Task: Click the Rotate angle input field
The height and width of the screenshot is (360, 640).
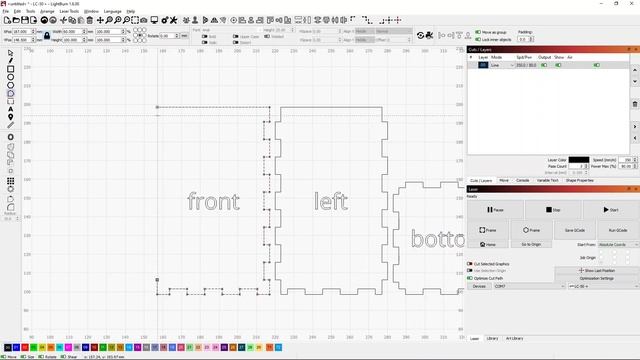Action: point(167,36)
